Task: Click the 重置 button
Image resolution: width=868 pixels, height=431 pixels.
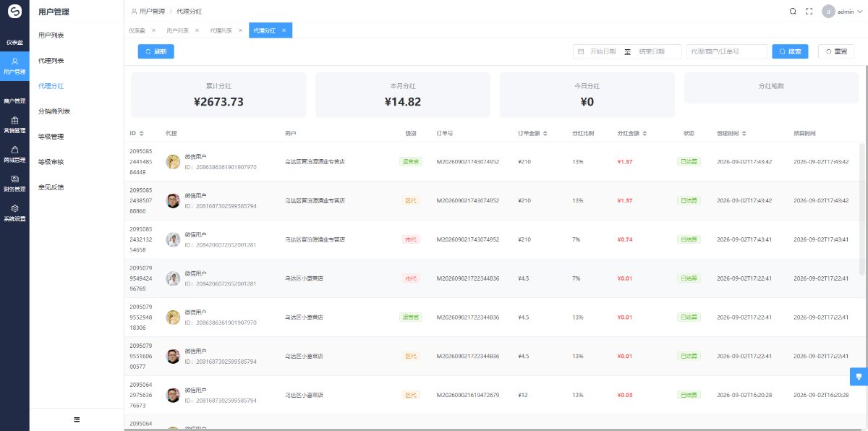Action: click(836, 51)
